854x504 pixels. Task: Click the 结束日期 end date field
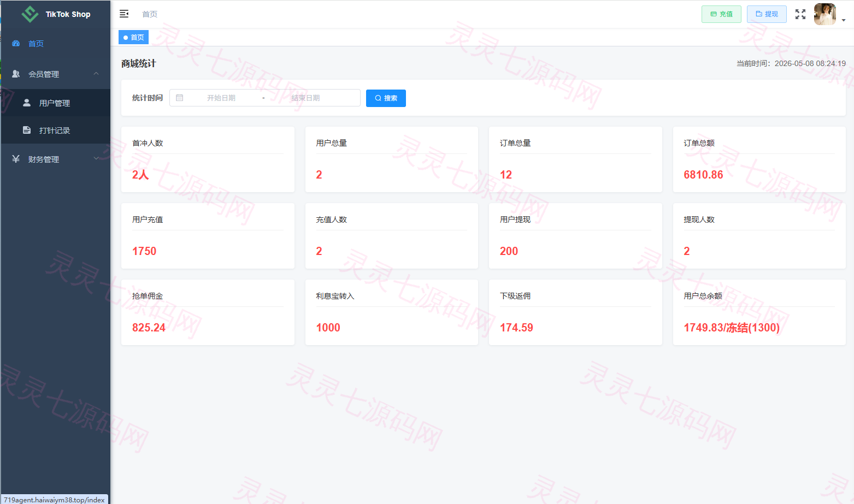click(x=305, y=98)
